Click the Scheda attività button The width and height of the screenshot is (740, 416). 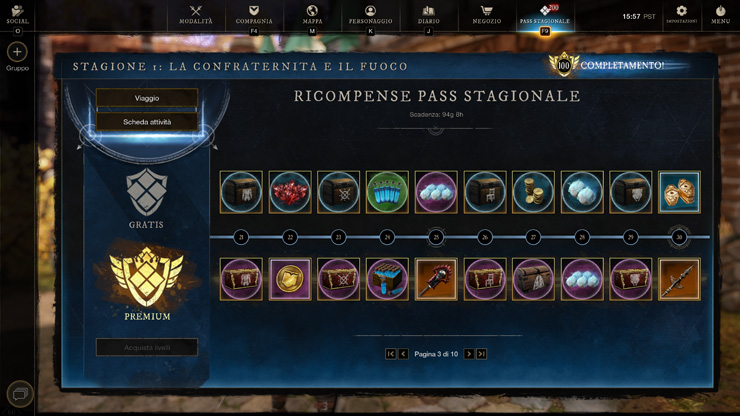pos(147,122)
